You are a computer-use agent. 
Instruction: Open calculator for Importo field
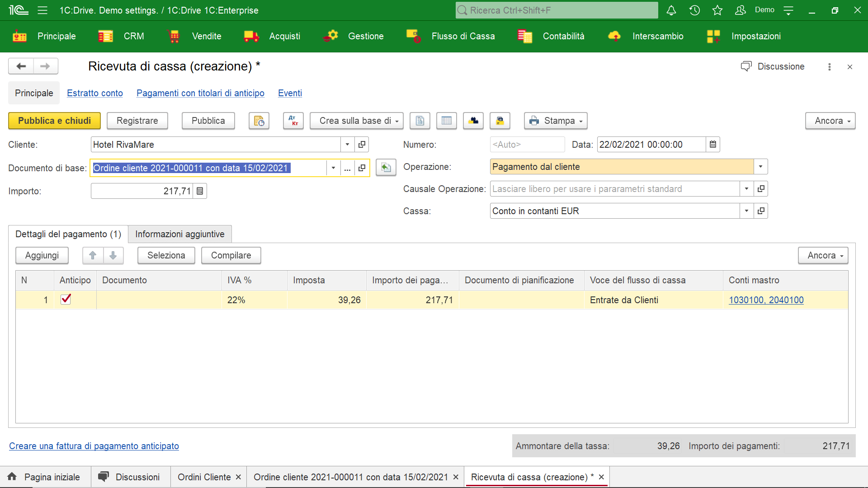point(200,191)
